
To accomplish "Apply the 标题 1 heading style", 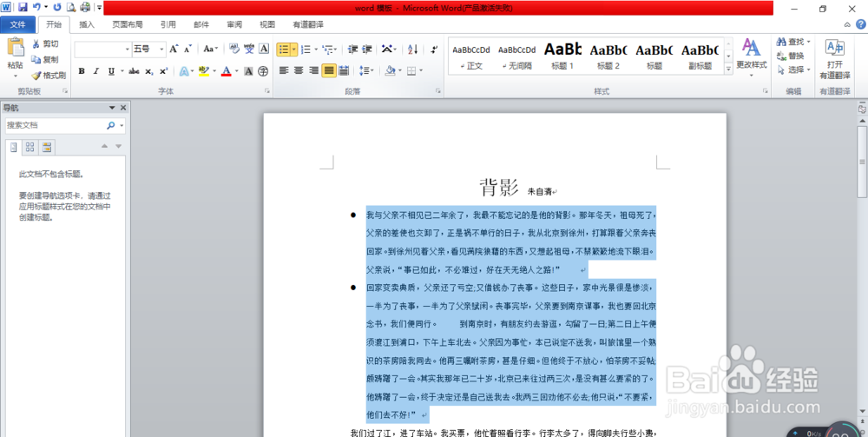I will click(562, 56).
